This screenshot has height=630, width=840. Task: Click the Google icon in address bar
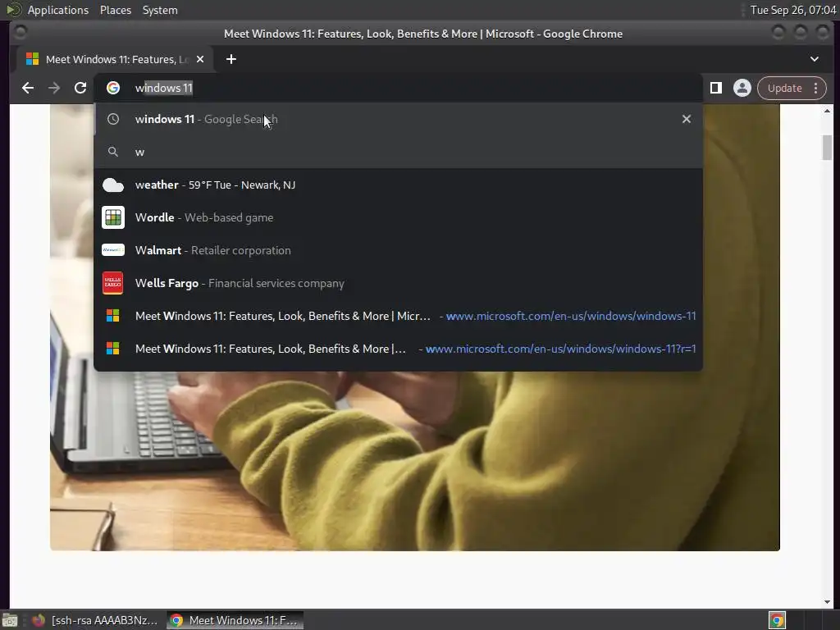coord(113,88)
